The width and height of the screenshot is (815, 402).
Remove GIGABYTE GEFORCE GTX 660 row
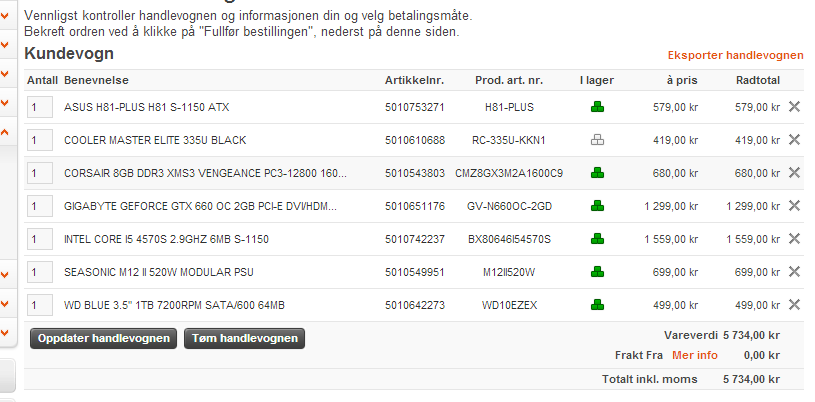[794, 205]
